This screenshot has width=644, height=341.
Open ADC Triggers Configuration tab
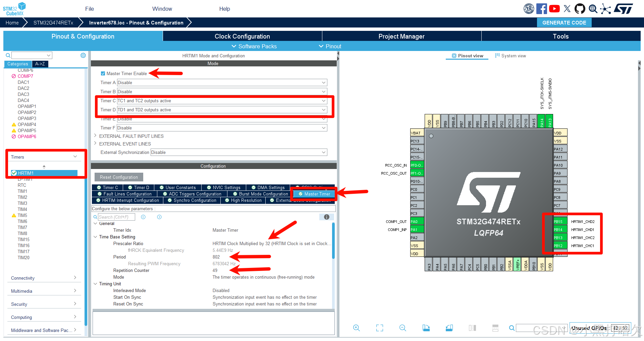[192, 194]
